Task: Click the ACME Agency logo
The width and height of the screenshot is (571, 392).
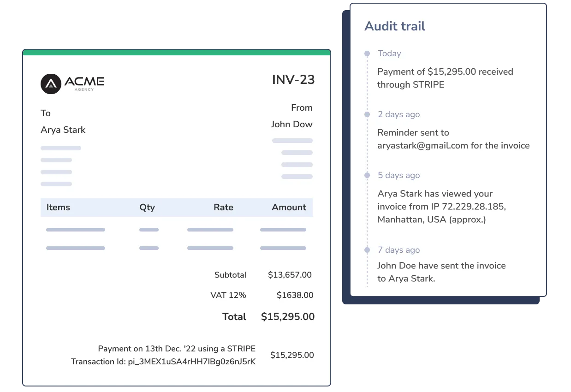Action: (x=72, y=83)
